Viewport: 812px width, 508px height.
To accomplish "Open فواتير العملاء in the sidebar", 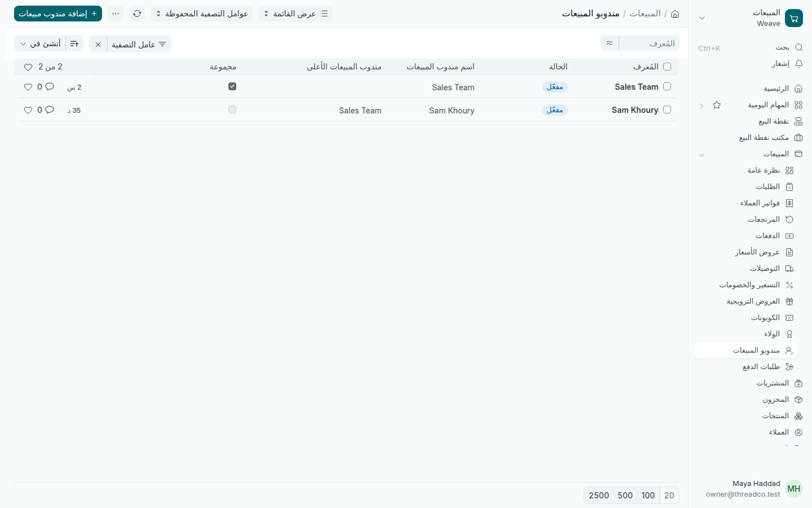I will [x=745, y=203].
